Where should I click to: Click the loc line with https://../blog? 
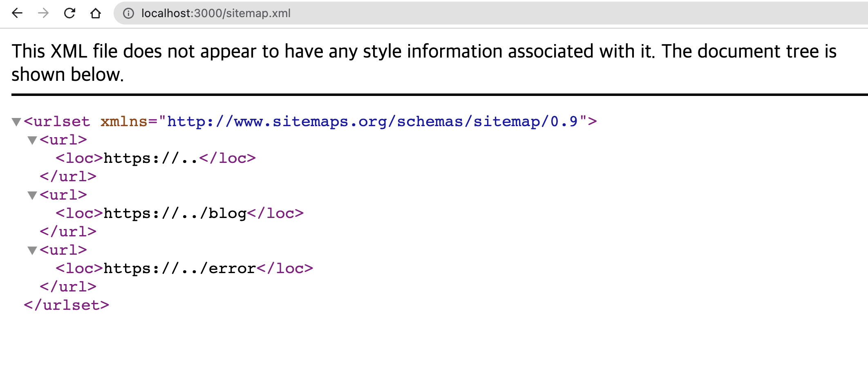pyautogui.click(x=180, y=213)
